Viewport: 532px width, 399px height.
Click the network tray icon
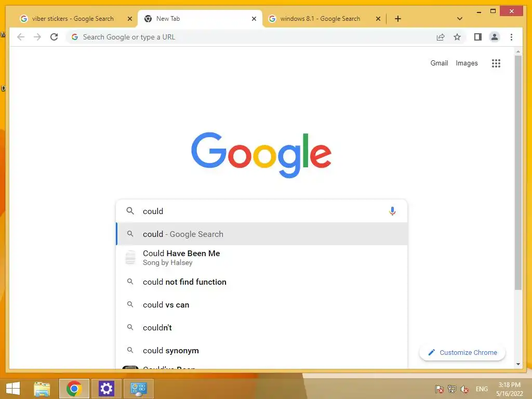click(x=452, y=389)
